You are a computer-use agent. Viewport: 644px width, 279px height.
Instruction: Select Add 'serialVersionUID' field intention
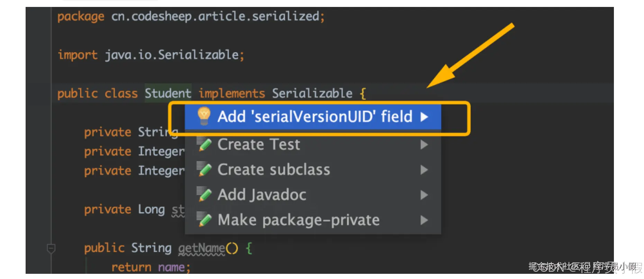(x=315, y=116)
